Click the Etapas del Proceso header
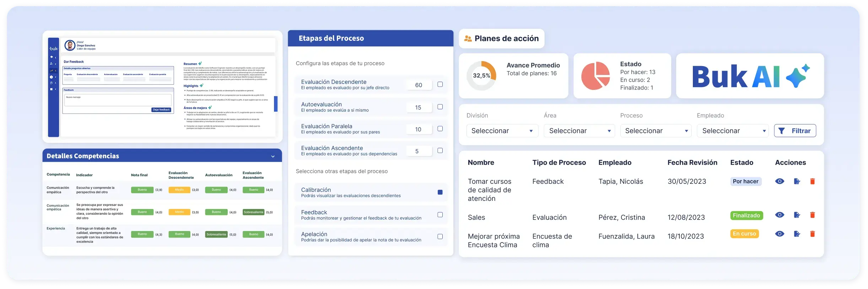This screenshot has width=868, height=289. 371,38
